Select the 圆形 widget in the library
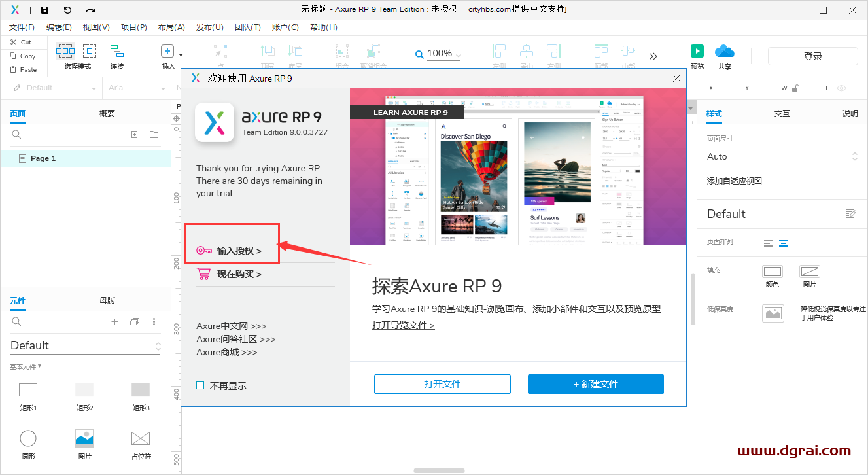This screenshot has width=868, height=475. click(28, 438)
